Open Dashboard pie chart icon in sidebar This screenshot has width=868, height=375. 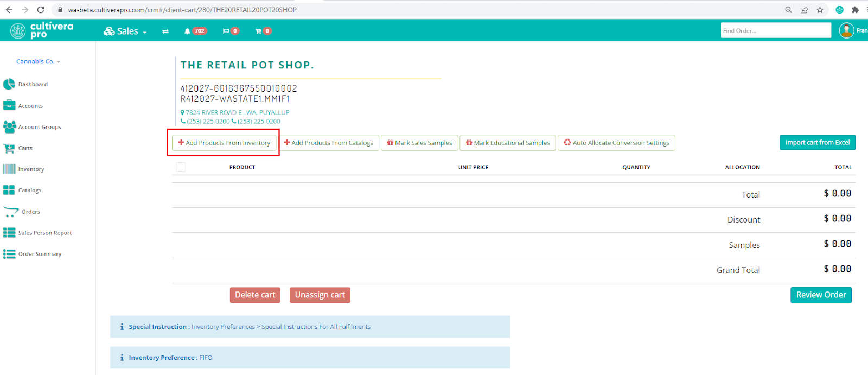point(9,84)
